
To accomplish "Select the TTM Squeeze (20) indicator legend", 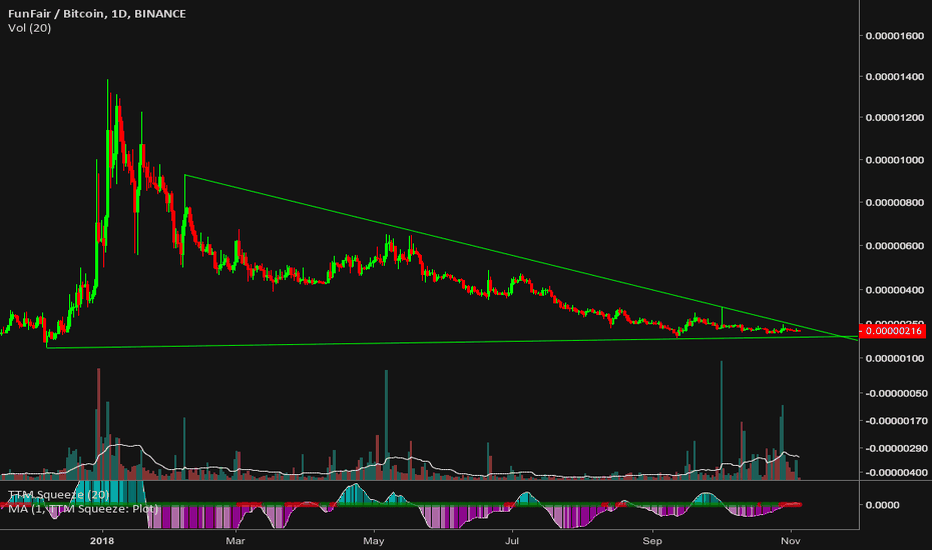I will pos(58,495).
